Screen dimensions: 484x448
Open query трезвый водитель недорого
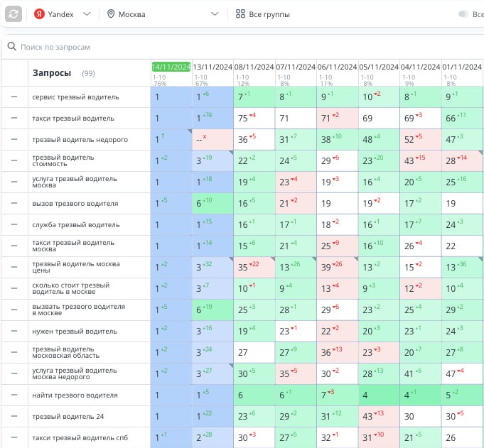(x=80, y=140)
